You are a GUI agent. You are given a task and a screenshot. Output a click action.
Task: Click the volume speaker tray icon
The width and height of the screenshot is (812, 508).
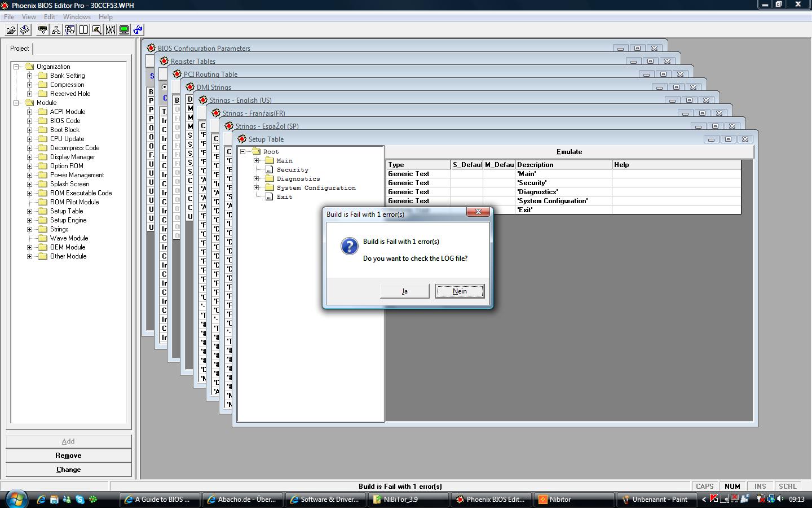tap(780, 499)
